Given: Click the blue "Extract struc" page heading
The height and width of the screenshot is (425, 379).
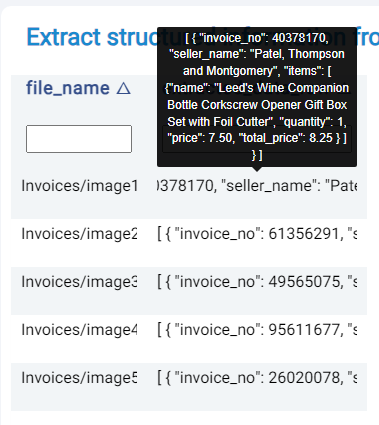Looking at the screenshot, I should click(92, 37).
